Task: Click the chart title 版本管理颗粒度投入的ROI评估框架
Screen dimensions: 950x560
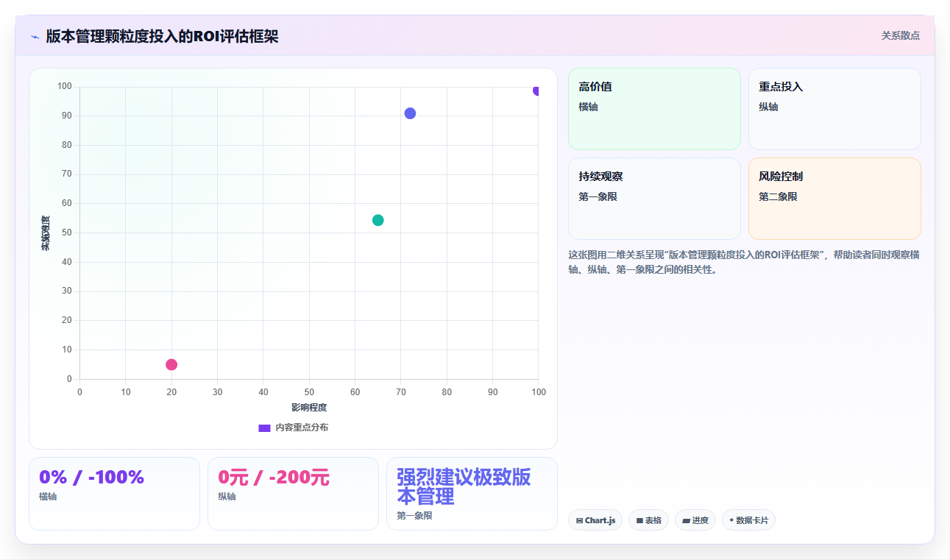Action: [x=162, y=36]
